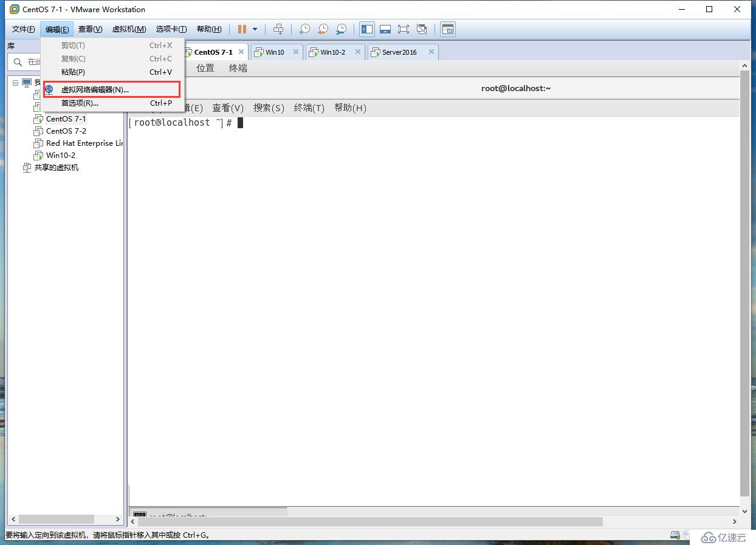Open the 虚拟机(M) menu
This screenshot has height=545, width=756.
pyautogui.click(x=129, y=29)
